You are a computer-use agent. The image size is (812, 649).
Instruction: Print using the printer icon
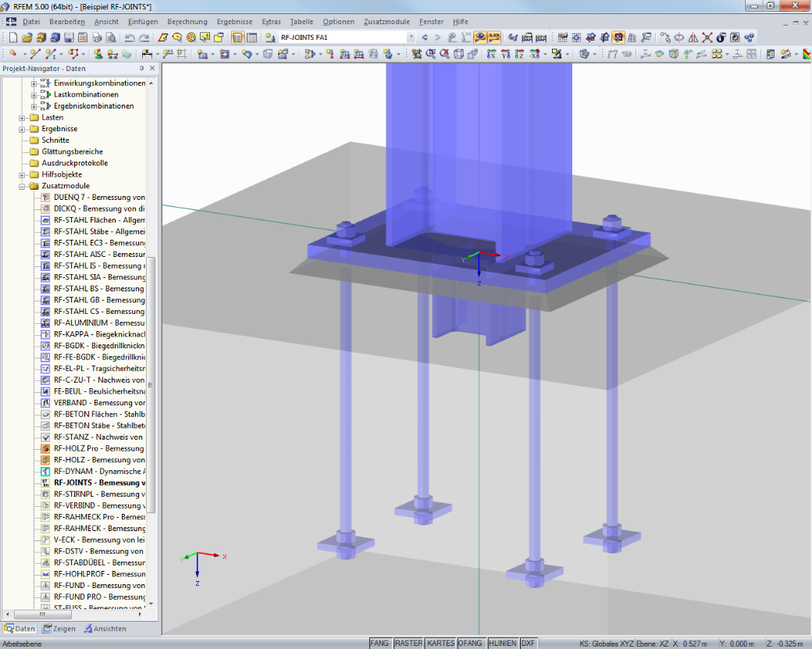pyautogui.click(x=97, y=37)
